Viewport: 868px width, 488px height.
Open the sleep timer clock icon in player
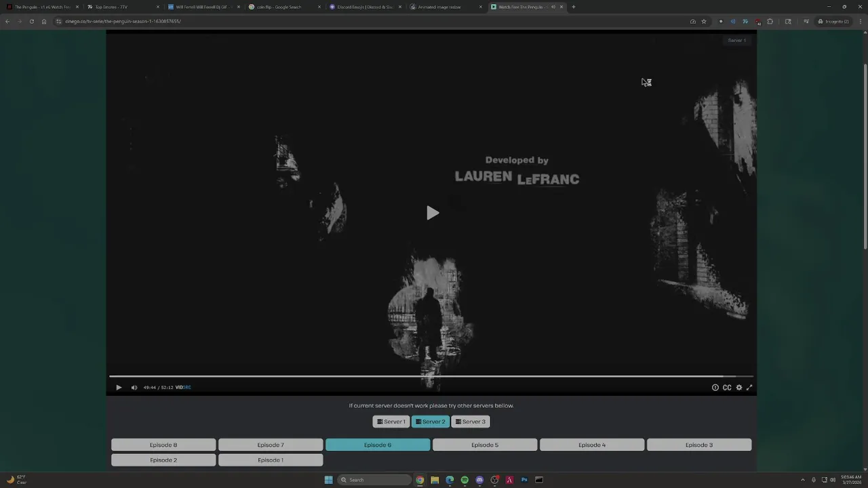[715, 388]
